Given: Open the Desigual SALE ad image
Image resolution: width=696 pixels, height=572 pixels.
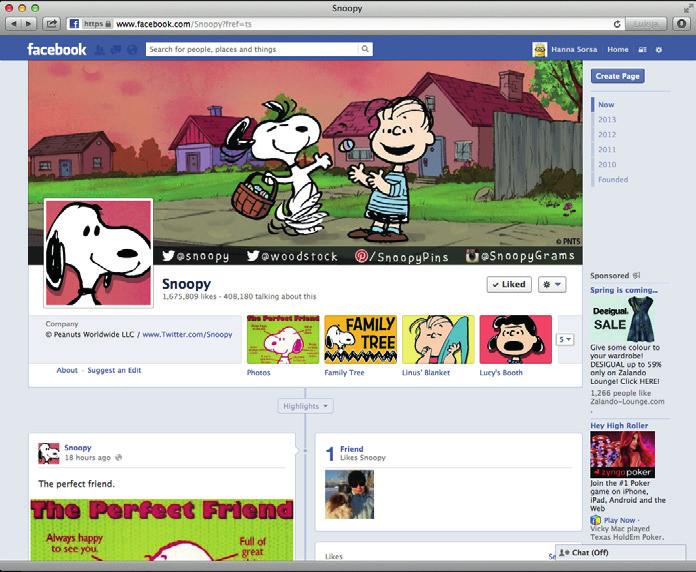Looking at the screenshot, I should (623, 319).
